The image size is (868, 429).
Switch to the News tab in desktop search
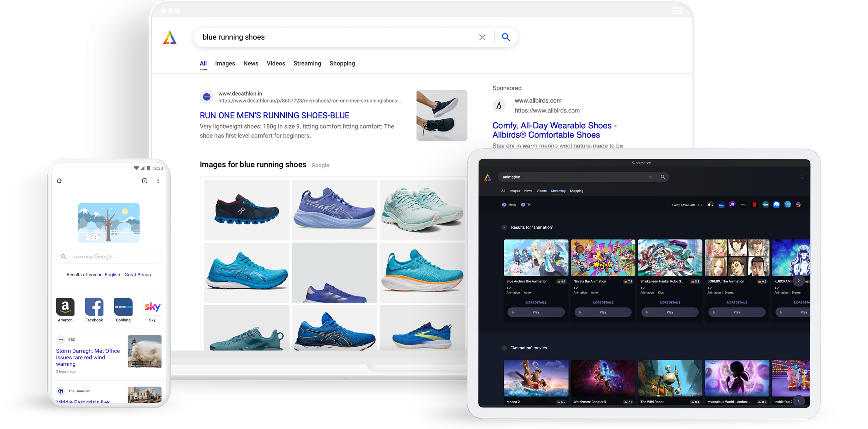pyautogui.click(x=251, y=63)
